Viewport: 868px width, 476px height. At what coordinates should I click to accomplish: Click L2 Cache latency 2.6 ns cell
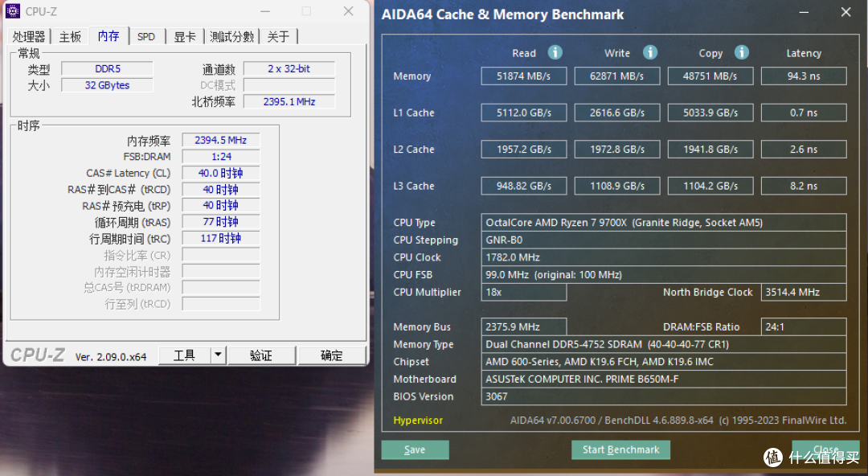pos(804,149)
